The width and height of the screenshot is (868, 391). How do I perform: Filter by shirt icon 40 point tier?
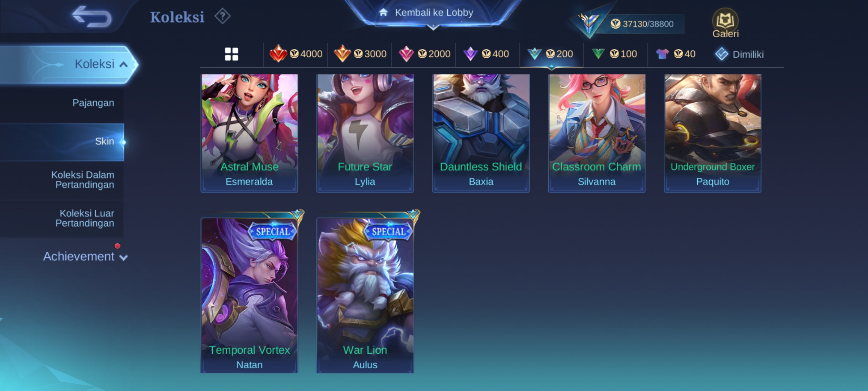(676, 54)
